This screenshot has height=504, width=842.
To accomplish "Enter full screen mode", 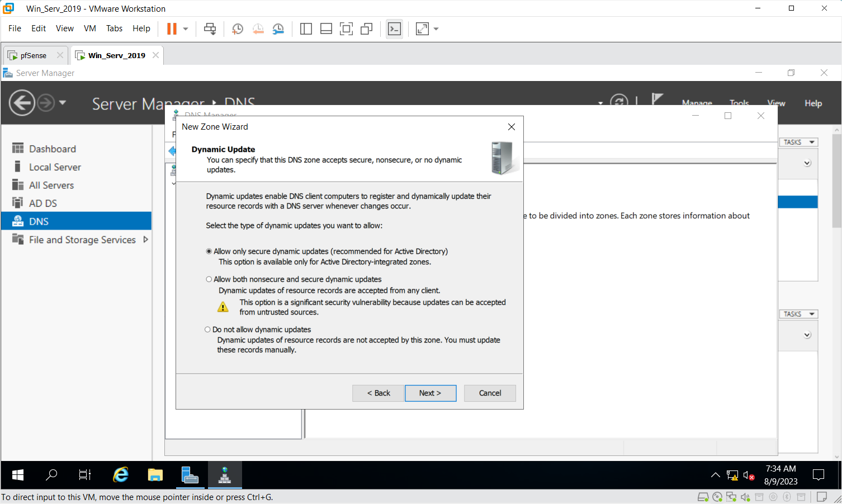I will point(346,29).
